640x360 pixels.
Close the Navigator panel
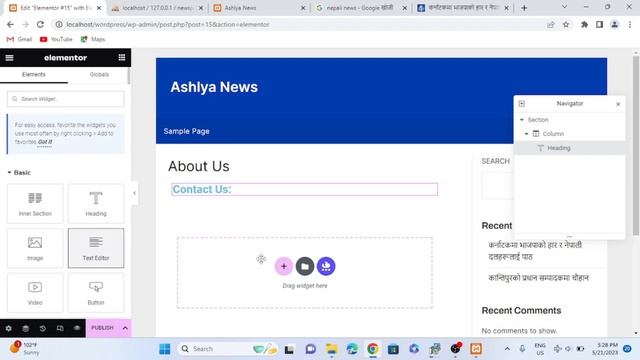[x=618, y=104]
